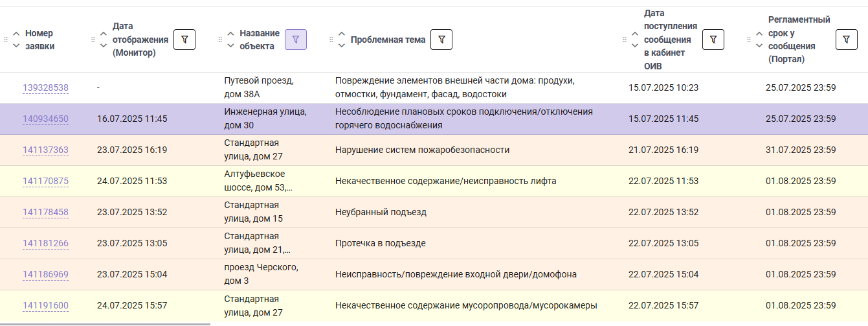868x326 pixels.
Task: Open request number 140934650
Action: 45,119
